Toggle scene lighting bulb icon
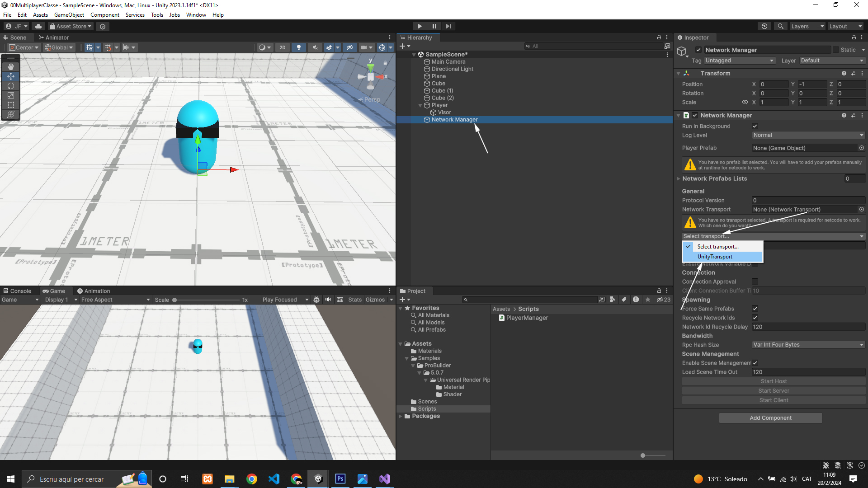This screenshot has width=868, height=488. click(298, 47)
